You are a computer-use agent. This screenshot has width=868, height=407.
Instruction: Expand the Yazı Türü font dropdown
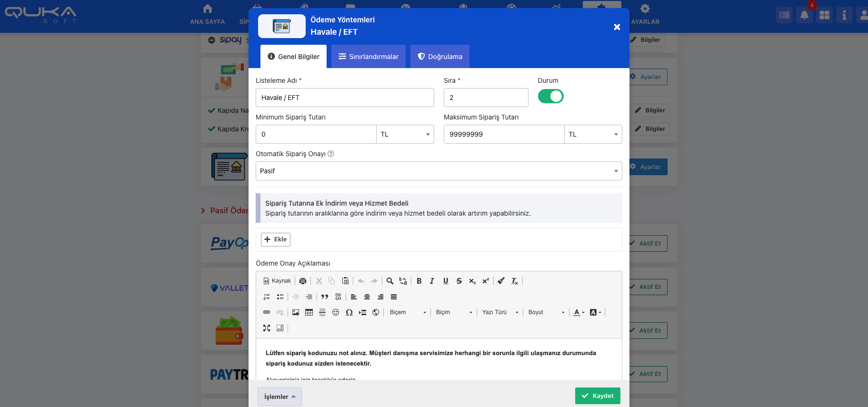tap(499, 312)
